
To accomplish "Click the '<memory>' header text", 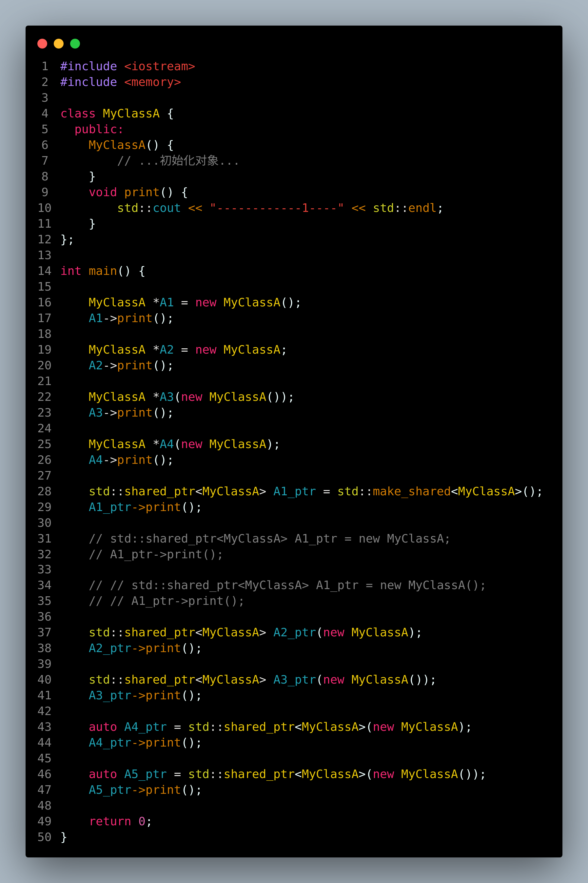I will pos(153,82).
